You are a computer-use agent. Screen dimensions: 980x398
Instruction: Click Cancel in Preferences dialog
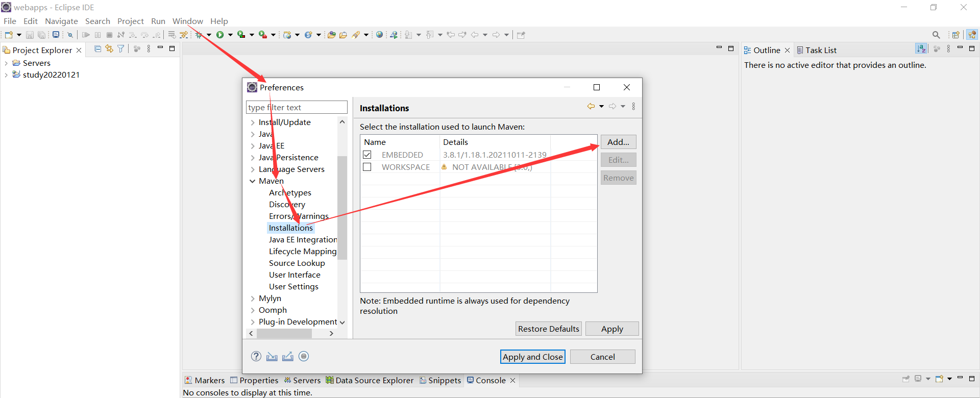pyautogui.click(x=602, y=357)
